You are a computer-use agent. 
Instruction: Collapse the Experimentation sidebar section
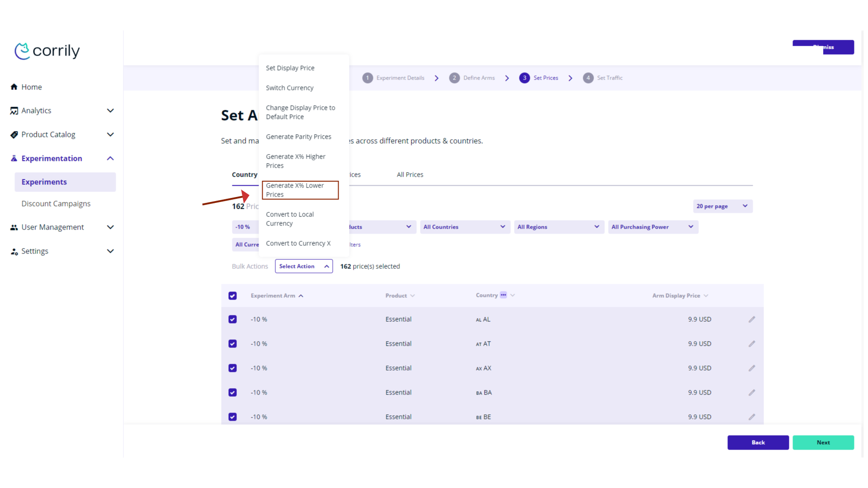[110, 159]
